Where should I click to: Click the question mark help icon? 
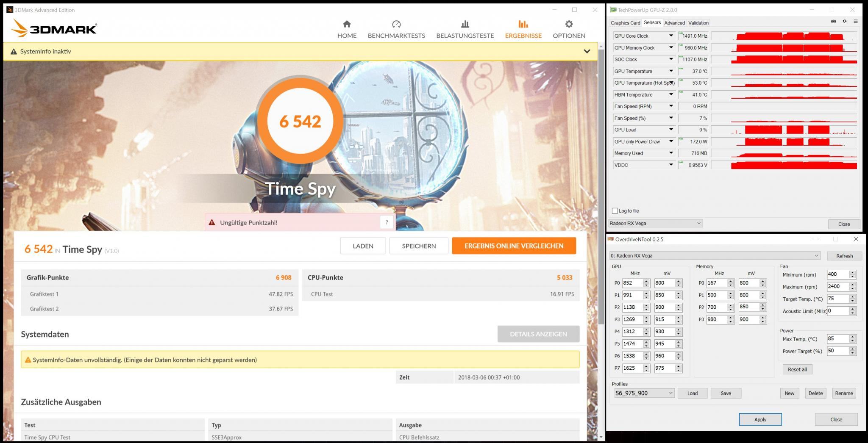click(387, 222)
